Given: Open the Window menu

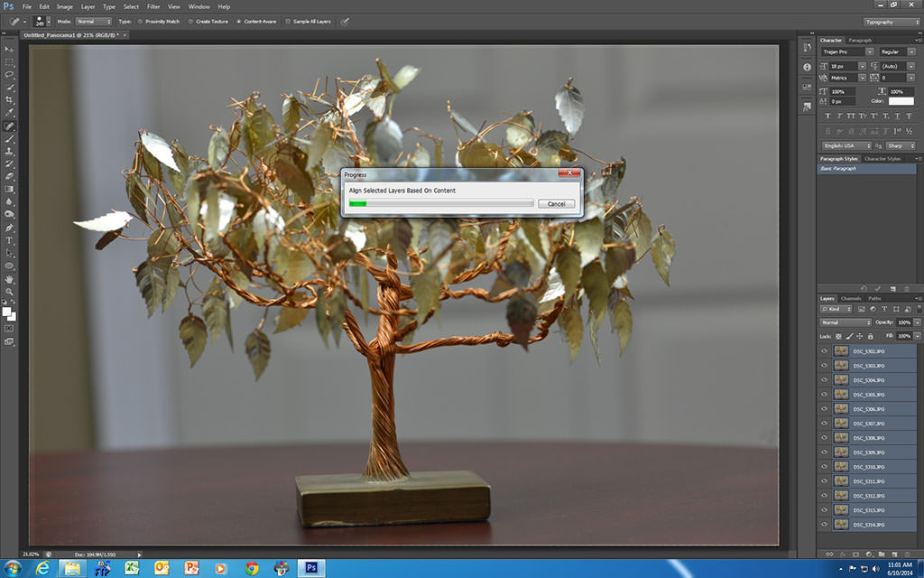Looking at the screenshot, I should (x=199, y=6).
